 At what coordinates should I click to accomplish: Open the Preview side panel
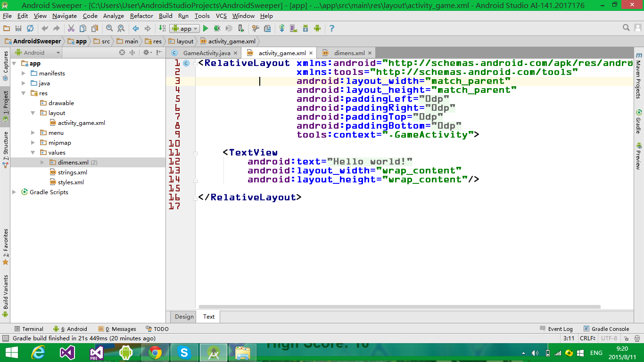pos(639,156)
